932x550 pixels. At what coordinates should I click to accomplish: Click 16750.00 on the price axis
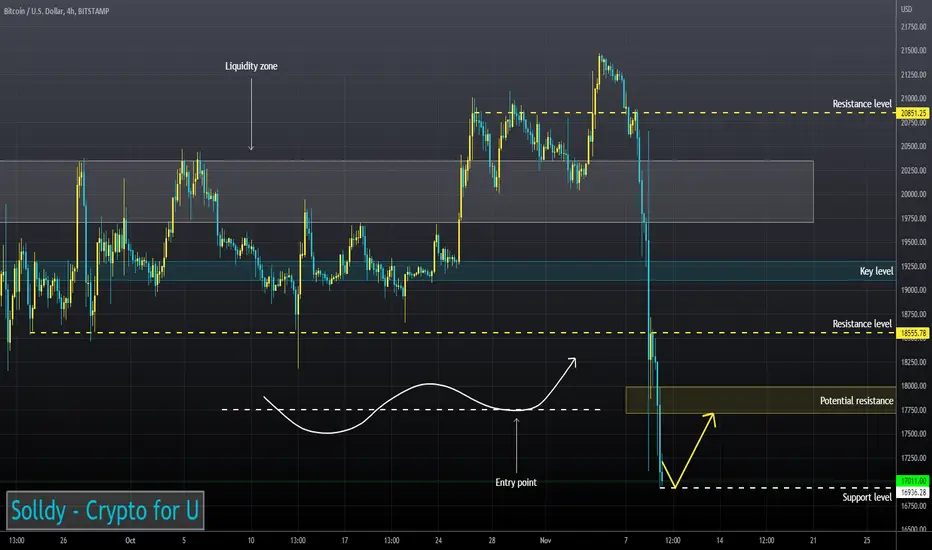(914, 506)
